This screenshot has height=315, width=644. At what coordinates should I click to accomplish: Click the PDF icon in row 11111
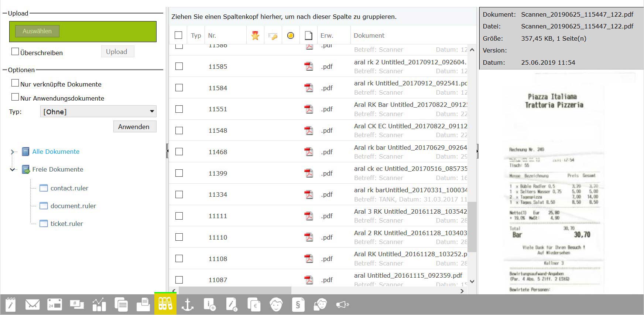[x=309, y=216]
